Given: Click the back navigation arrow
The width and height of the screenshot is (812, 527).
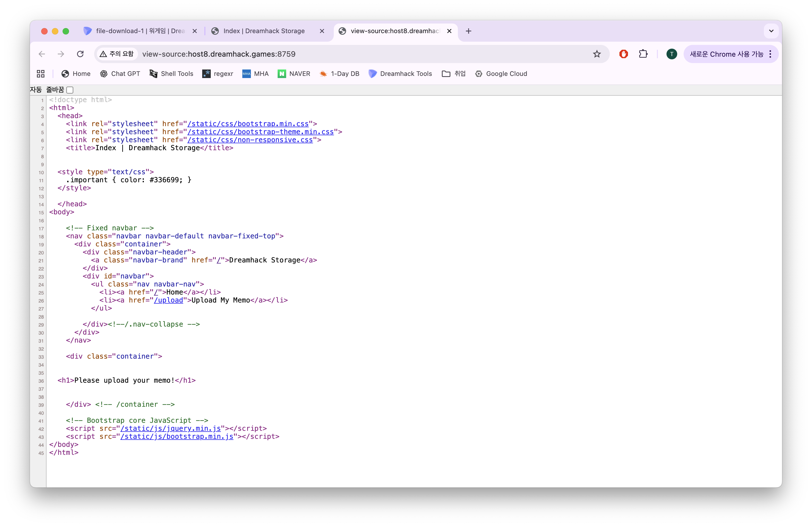Looking at the screenshot, I should click(x=42, y=54).
